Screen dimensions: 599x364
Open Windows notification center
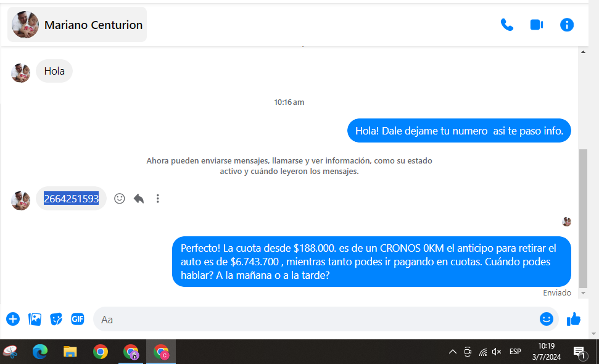[579, 352]
